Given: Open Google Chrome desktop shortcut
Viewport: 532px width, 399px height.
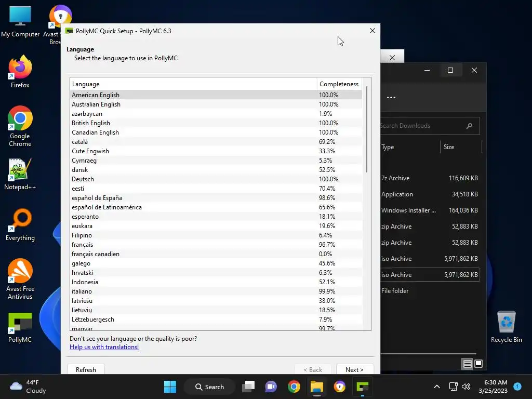Looking at the screenshot, I should tap(20, 126).
